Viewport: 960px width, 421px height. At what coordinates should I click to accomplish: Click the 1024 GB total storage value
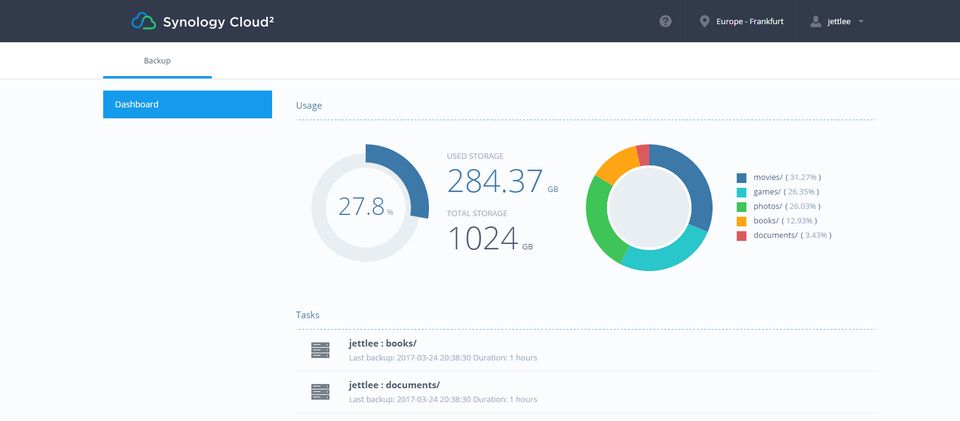pos(490,238)
